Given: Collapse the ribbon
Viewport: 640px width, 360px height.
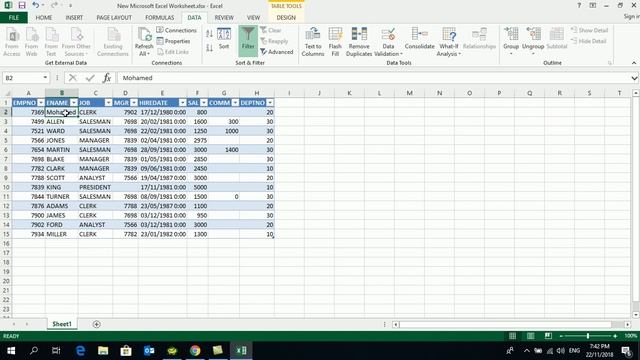Looking at the screenshot, I should 634,63.
